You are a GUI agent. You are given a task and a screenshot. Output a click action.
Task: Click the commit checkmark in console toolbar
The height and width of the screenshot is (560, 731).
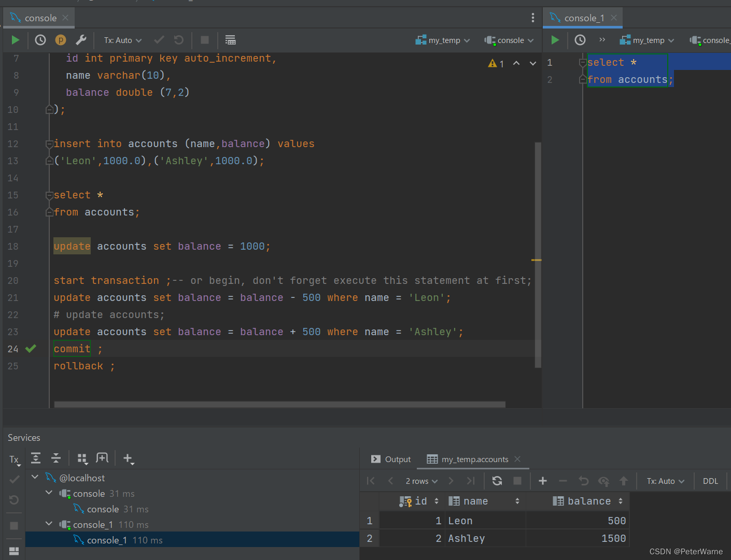coord(159,40)
